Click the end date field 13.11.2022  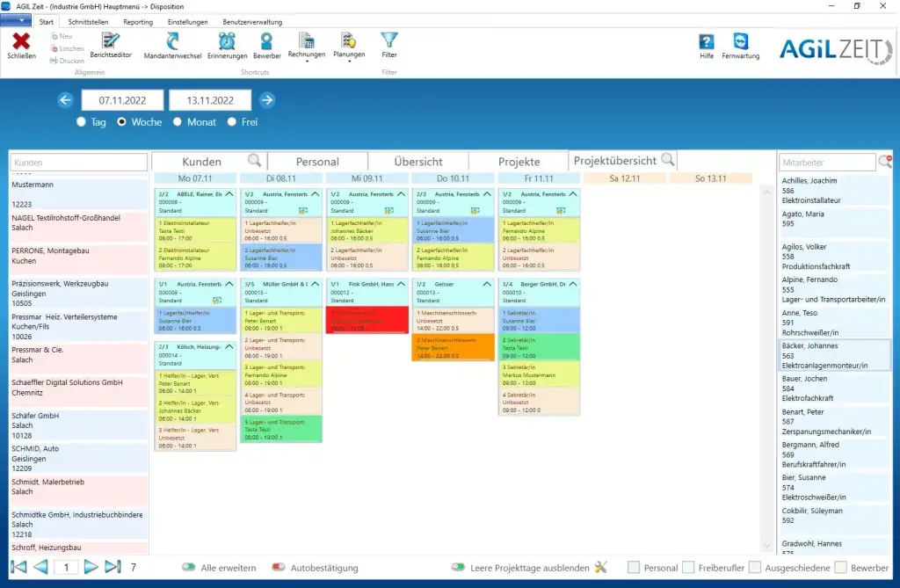point(210,100)
